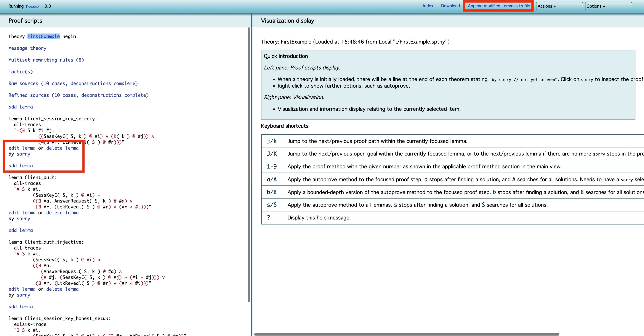This screenshot has height=336, width=644.
Task: Open the Tactic(s) link
Action: 20,71
